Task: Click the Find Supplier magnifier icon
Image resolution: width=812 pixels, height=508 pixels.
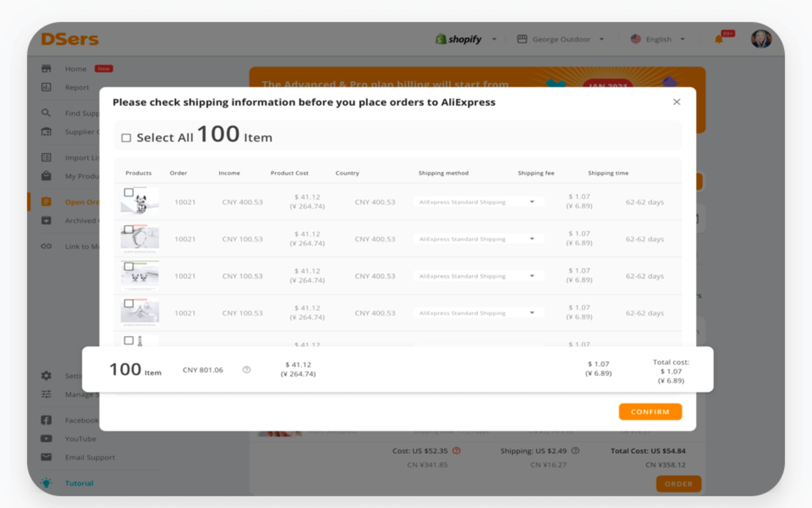Action: [46, 113]
